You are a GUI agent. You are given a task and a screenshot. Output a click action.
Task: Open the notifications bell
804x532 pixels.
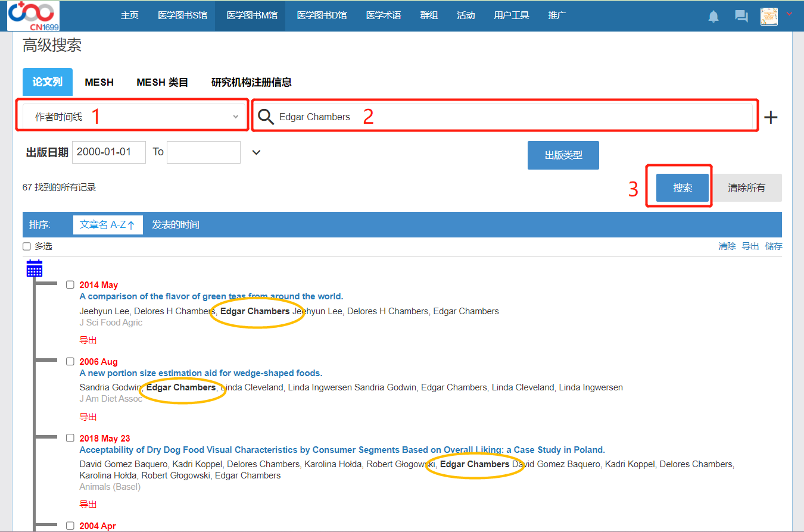[x=713, y=17]
